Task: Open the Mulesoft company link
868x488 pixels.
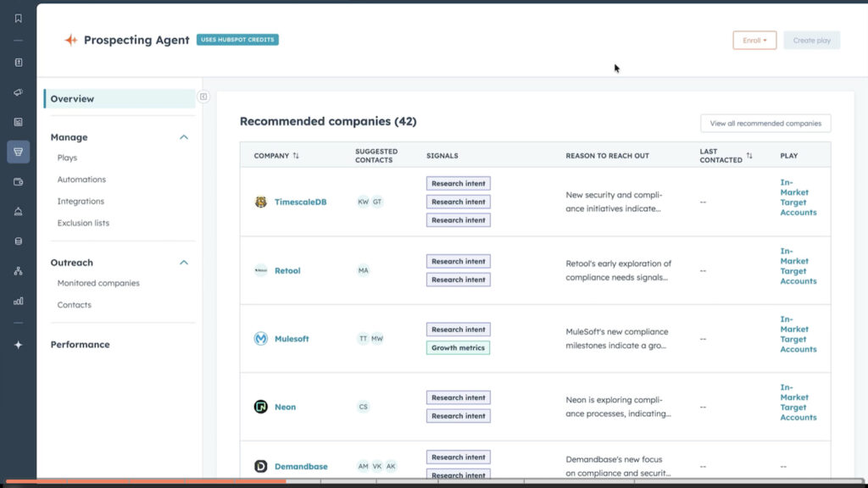Action: pyautogui.click(x=292, y=339)
